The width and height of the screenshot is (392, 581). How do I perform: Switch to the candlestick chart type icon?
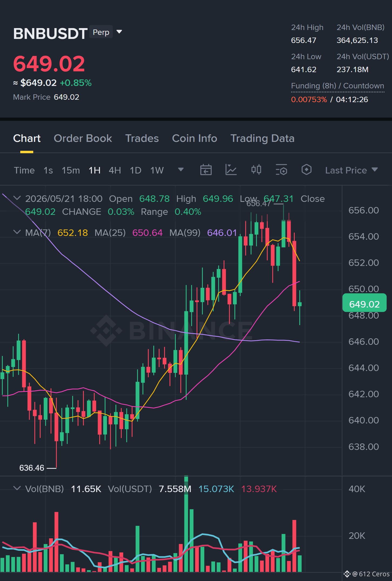[256, 170]
